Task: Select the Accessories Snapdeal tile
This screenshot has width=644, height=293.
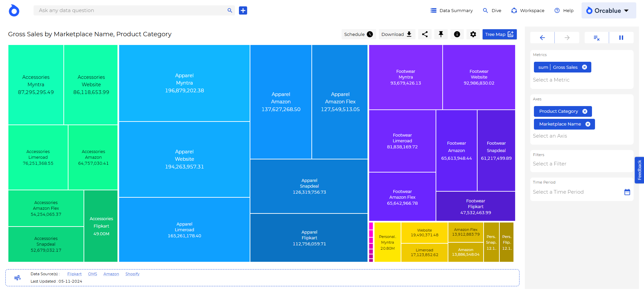Action: [46, 244]
